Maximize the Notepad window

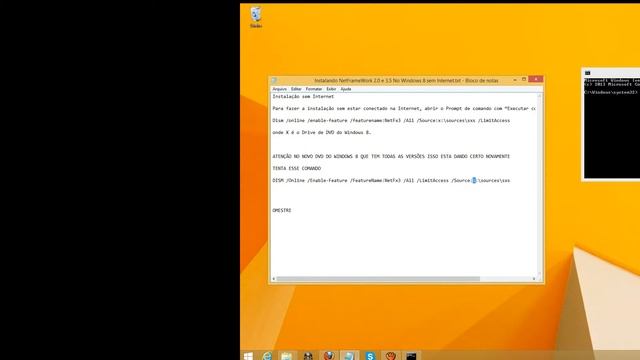pos(524,80)
